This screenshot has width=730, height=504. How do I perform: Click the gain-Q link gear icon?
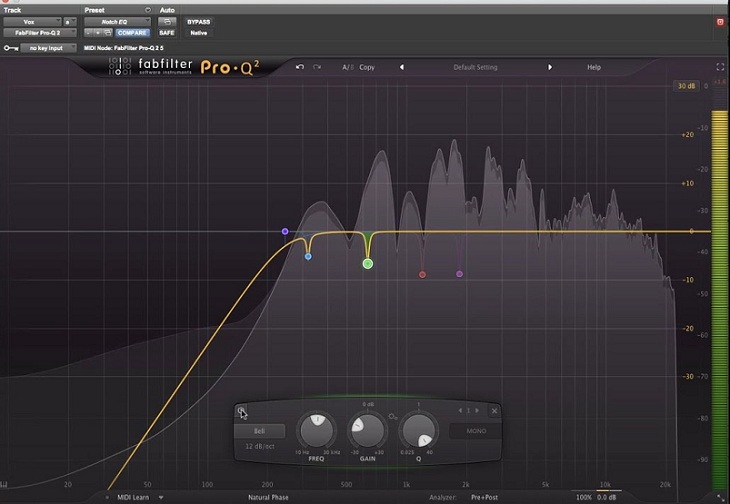393,416
